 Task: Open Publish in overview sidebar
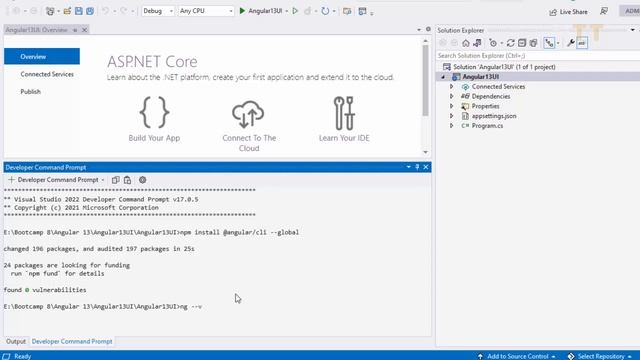point(31,92)
